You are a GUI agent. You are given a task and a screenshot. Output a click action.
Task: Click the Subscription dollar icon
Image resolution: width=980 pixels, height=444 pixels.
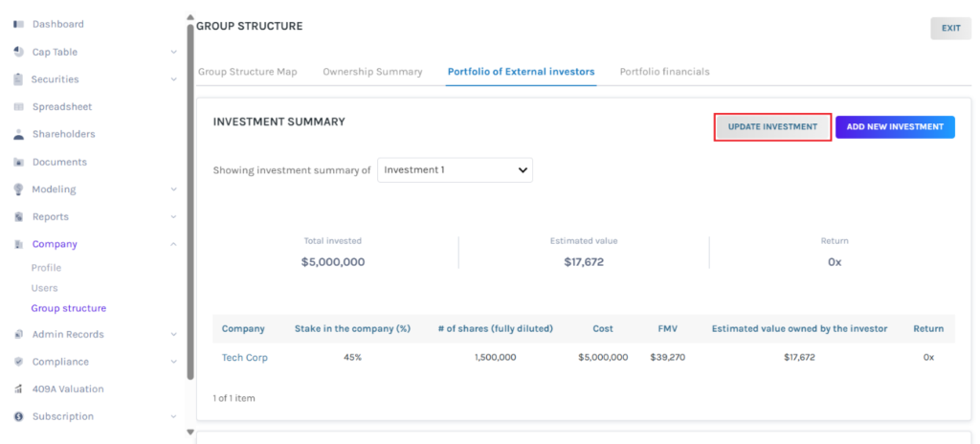18,417
